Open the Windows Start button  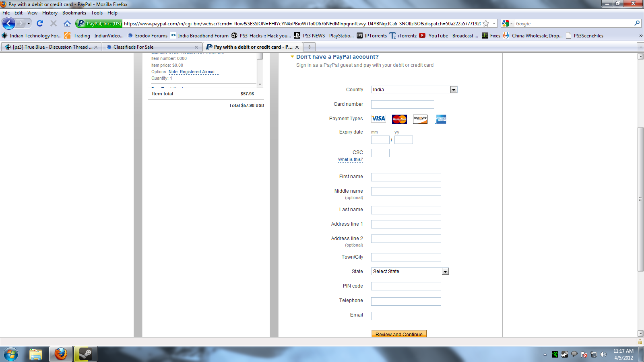[x=11, y=354]
